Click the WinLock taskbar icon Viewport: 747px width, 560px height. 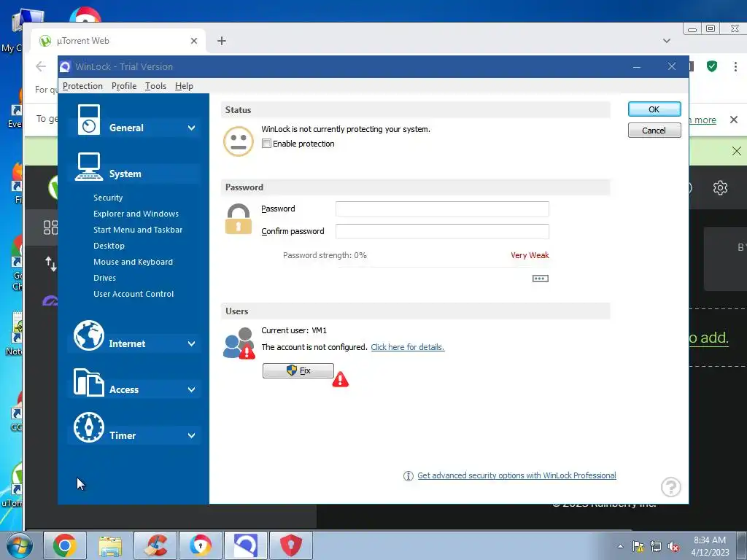coord(246,545)
